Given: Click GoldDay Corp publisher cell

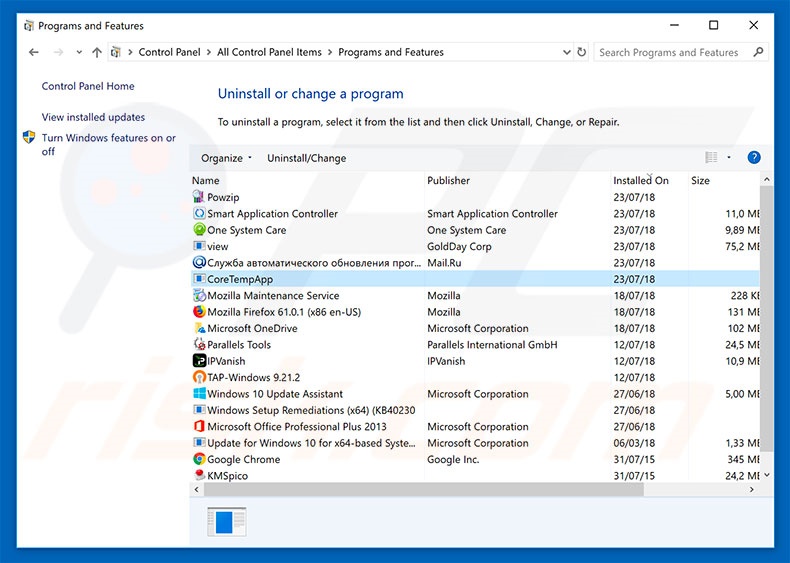Looking at the screenshot, I should [459, 247].
